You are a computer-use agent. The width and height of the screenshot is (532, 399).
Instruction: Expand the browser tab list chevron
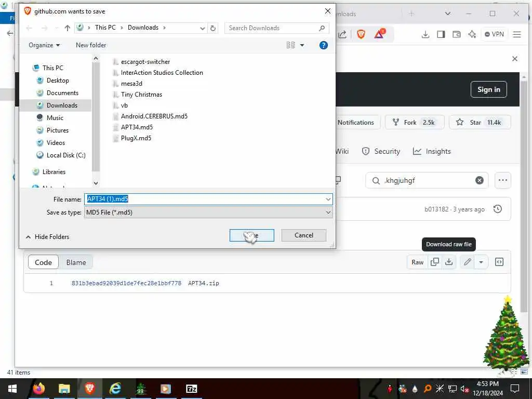(447, 14)
